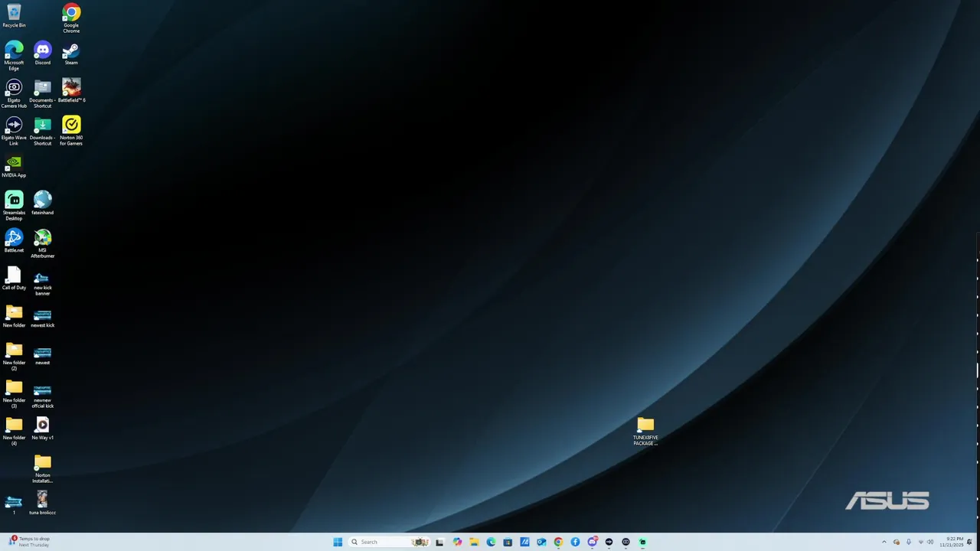This screenshot has height=551, width=980.
Task: Select the fateinhand desktop icon
Action: tap(43, 203)
